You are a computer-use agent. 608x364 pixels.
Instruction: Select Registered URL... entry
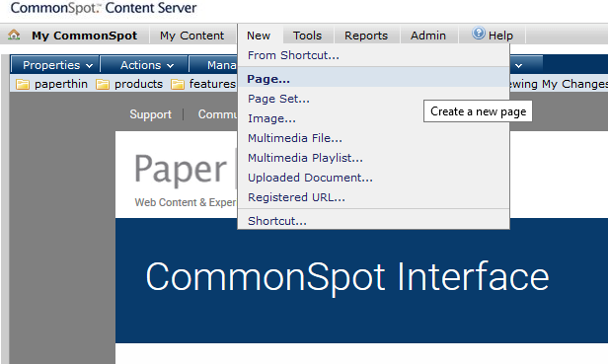[x=373, y=197]
